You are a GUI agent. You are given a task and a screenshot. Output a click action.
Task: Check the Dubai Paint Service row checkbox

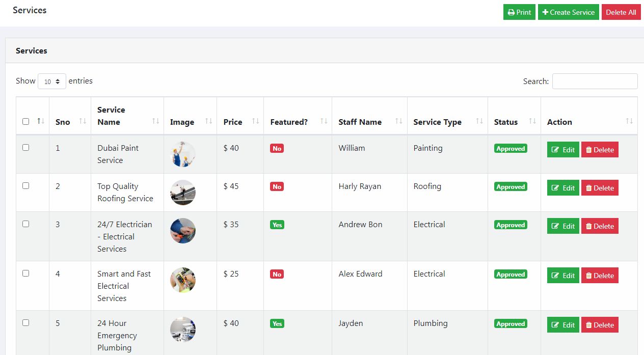tap(26, 148)
